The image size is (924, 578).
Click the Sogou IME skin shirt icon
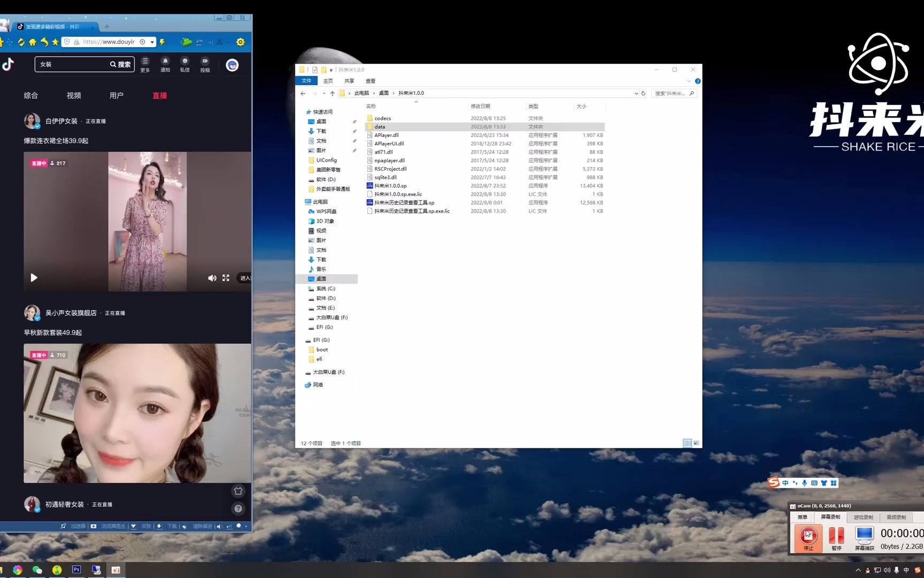click(823, 483)
